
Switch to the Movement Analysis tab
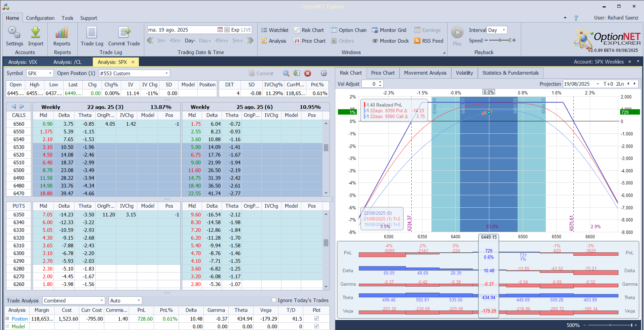tap(425, 73)
